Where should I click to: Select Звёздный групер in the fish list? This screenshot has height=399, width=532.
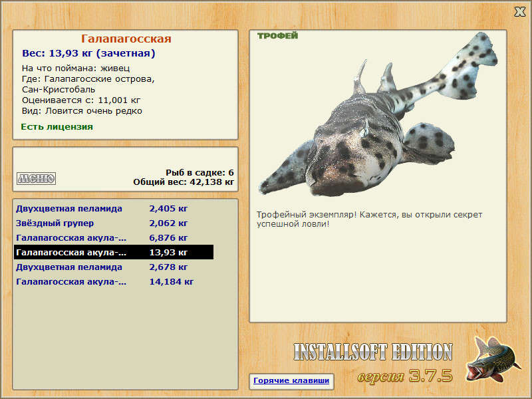114,223
